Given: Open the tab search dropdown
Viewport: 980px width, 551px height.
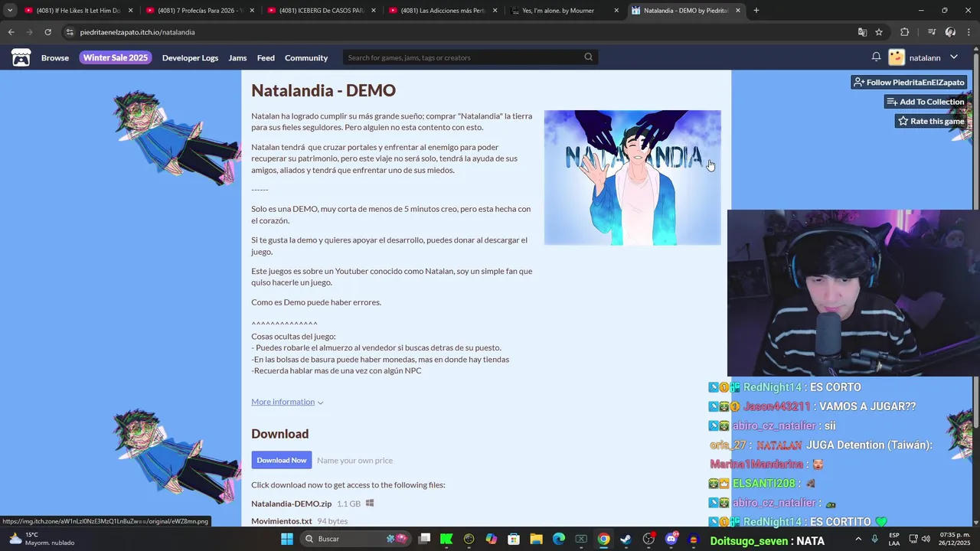Looking at the screenshot, I should [10, 11].
